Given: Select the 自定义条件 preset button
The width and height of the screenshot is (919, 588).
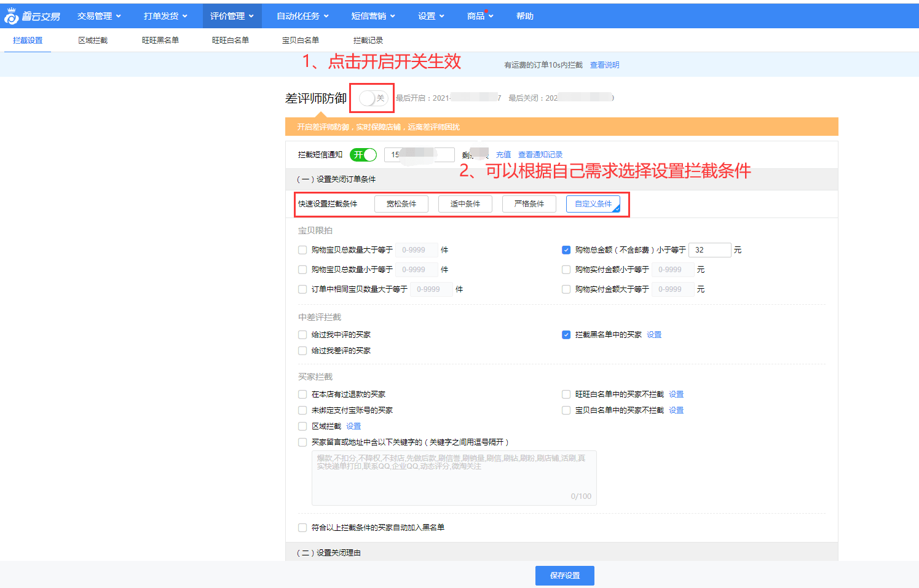Looking at the screenshot, I should pyautogui.click(x=593, y=204).
